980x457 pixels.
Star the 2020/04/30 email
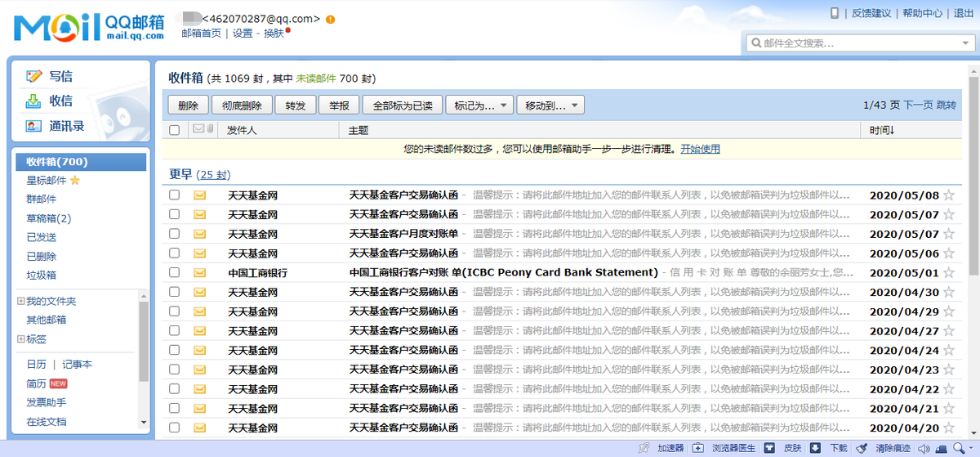point(948,292)
